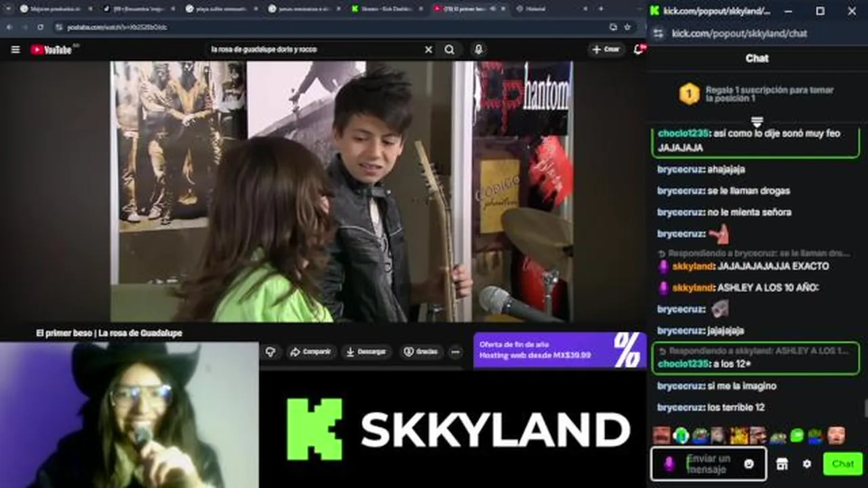Open the hosting web offer ad banner
Viewport: 868px width, 488px height.
560,350
